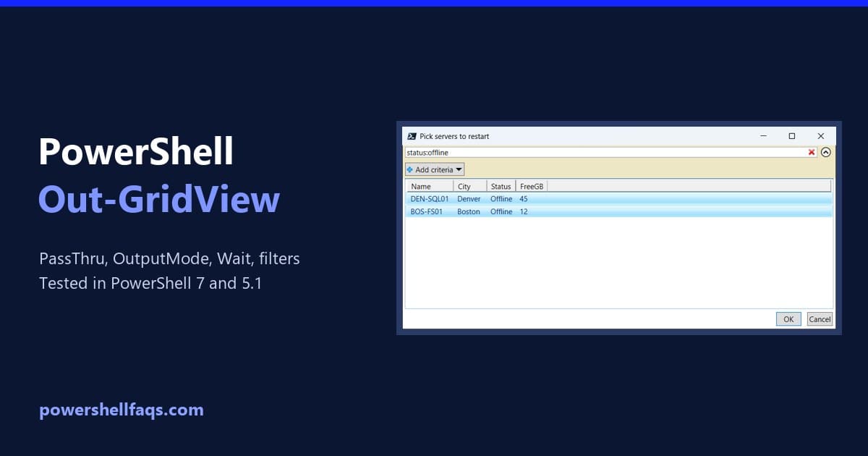Image resolution: width=868 pixels, height=456 pixels.
Task: Click the FreeGB value 45
Action: click(524, 198)
